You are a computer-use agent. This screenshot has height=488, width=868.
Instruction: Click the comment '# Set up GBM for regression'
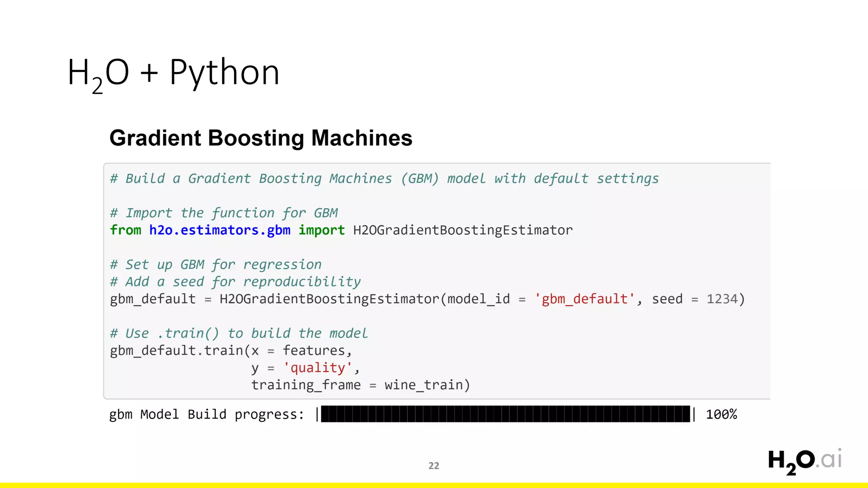point(216,264)
